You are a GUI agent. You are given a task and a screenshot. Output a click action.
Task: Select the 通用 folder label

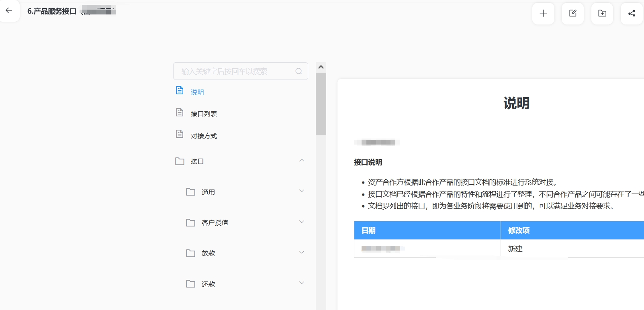(x=208, y=192)
